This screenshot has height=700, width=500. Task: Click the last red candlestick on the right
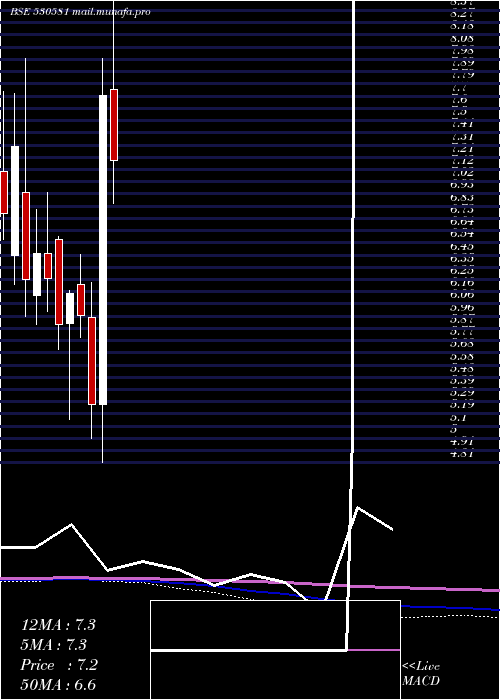(114, 125)
